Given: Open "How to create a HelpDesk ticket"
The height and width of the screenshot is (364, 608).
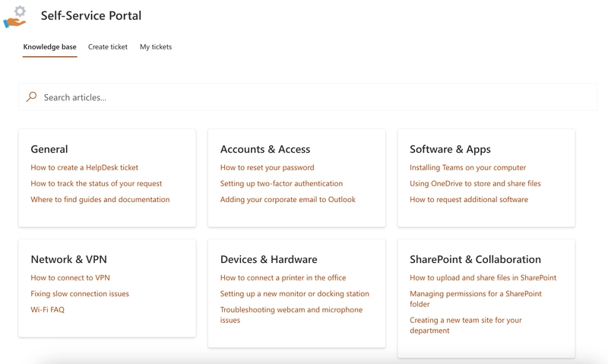Looking at the screenshot, I should click(84, 168).
